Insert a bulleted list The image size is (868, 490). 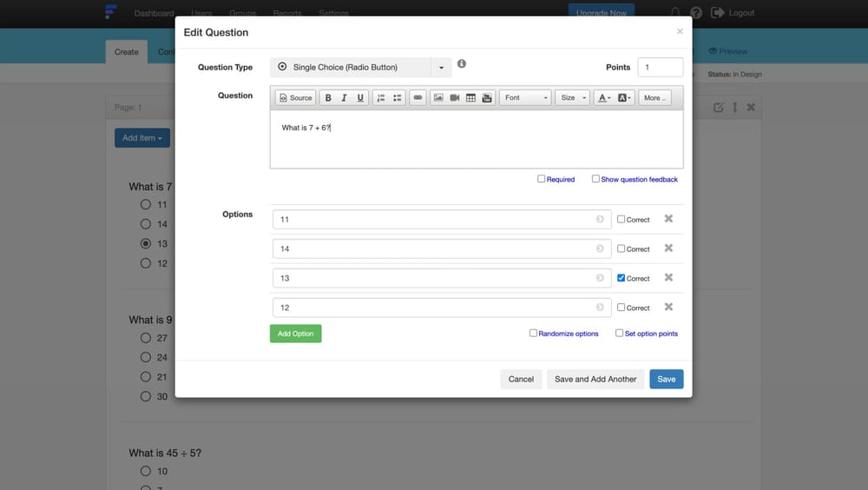(x=397, y=97)
